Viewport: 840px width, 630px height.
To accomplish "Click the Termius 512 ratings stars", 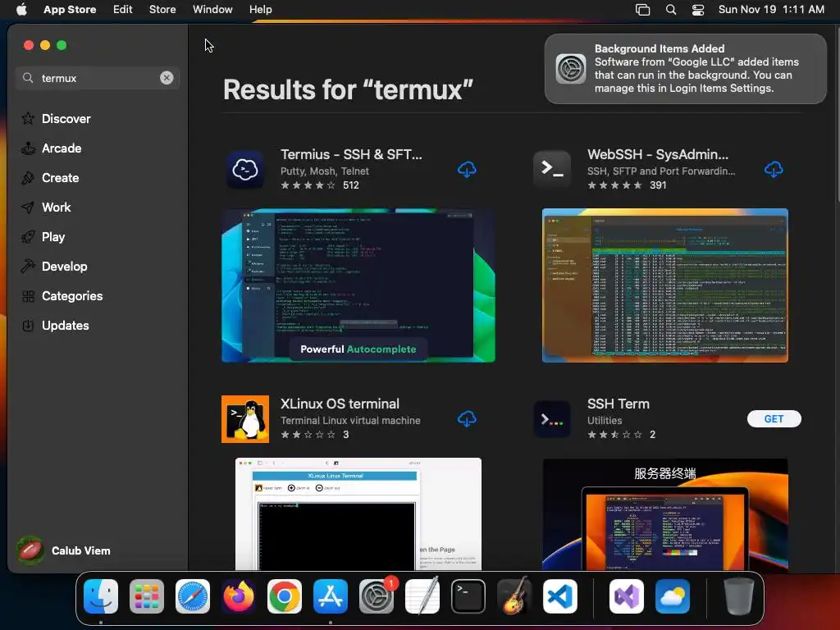I will tap(308, 185).
